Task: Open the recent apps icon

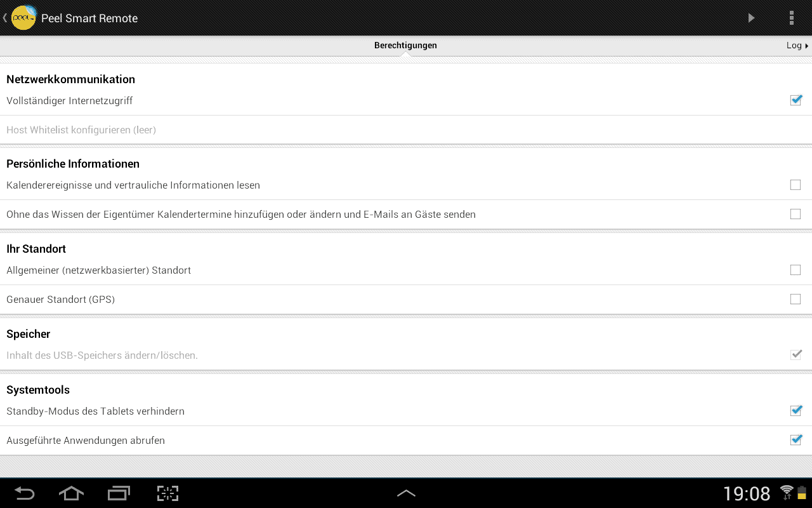Action: point(119,493)
